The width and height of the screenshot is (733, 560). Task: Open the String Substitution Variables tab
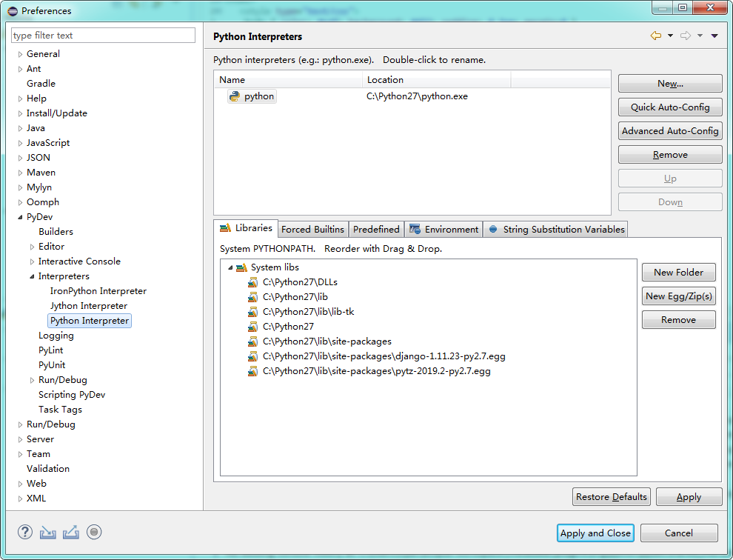click(x=556, y=229)
